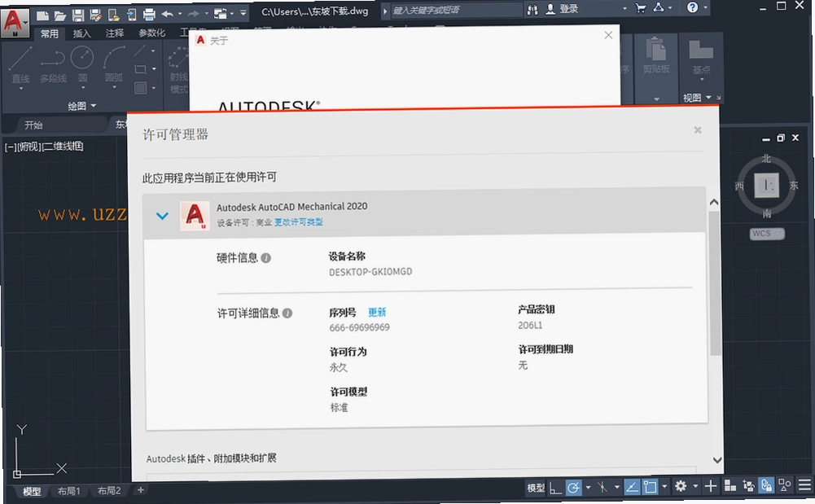Click the Open file folder icon
Viewport: 815px width, 504px height.
pos(59,15)
